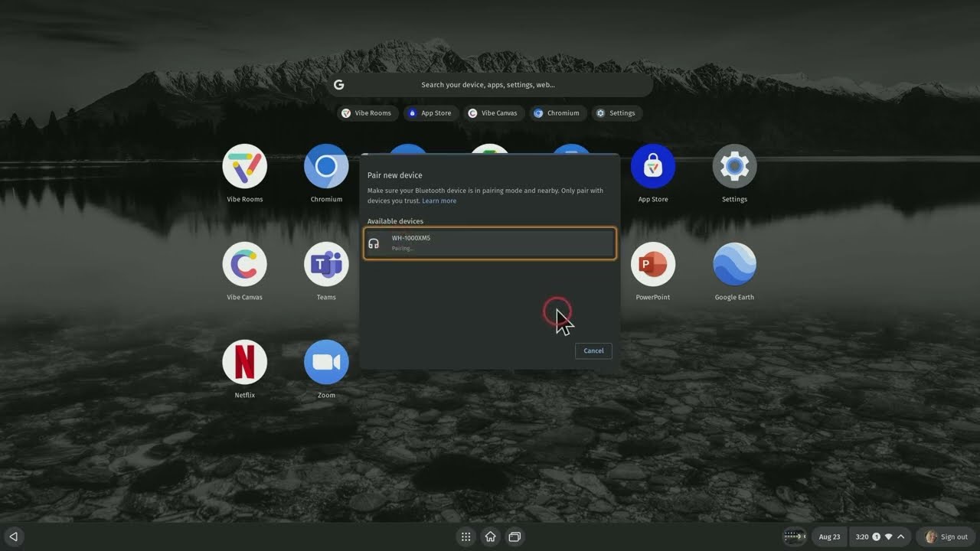Open the Zoom app icon
980x551 pixels.
tap(326, 362)
